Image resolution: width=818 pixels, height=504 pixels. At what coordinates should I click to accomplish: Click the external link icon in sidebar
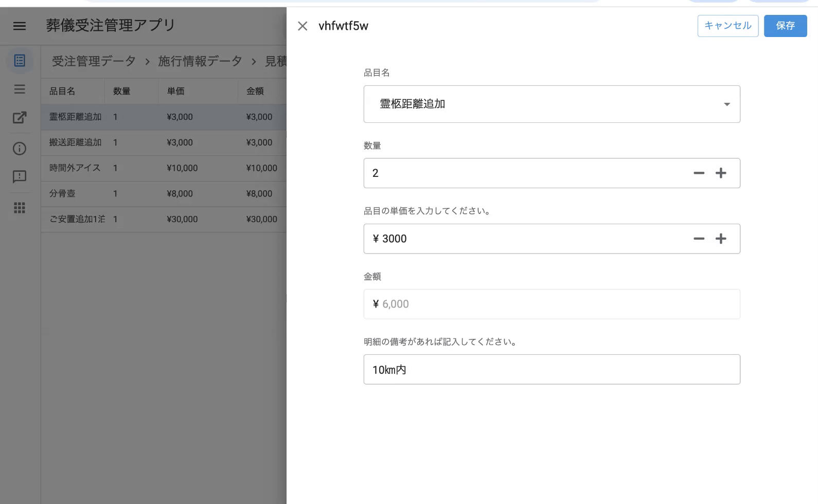click(x=20, y=118)
